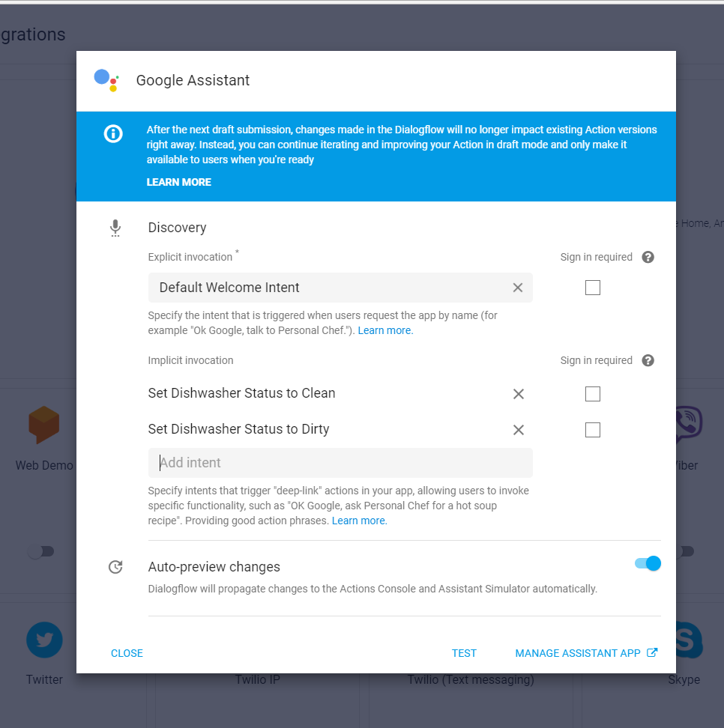Click the info icon in the blue banner

pyautogui.click(x=112, y=134)
